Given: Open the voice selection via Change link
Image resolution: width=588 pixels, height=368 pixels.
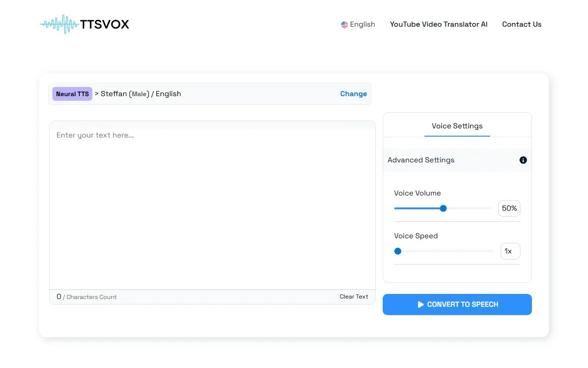Looking at the screenshot, I should point(353,93).
